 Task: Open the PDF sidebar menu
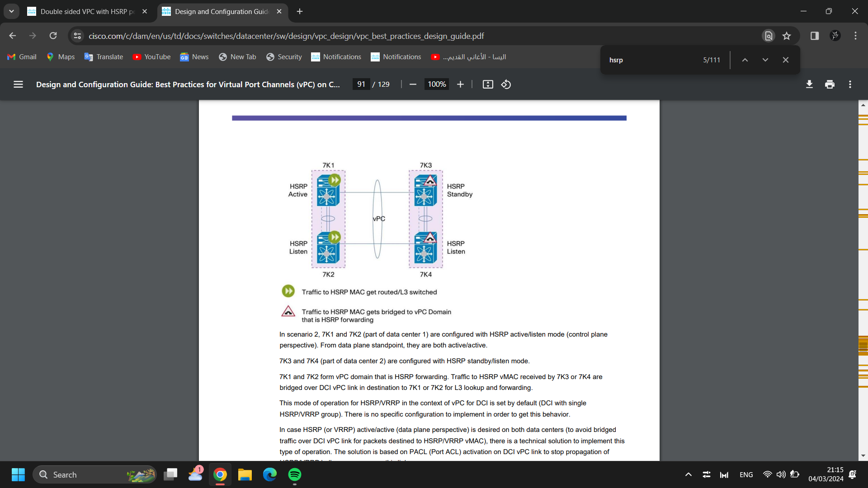18,84
